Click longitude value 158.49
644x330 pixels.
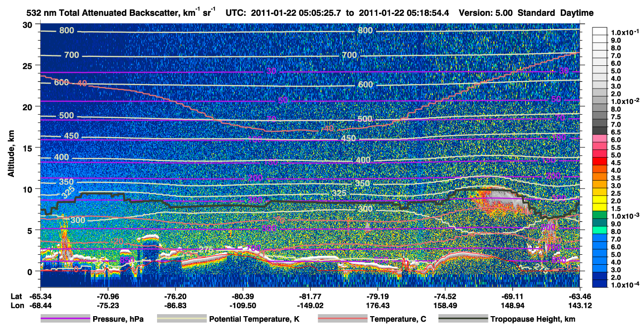point(446,305)
